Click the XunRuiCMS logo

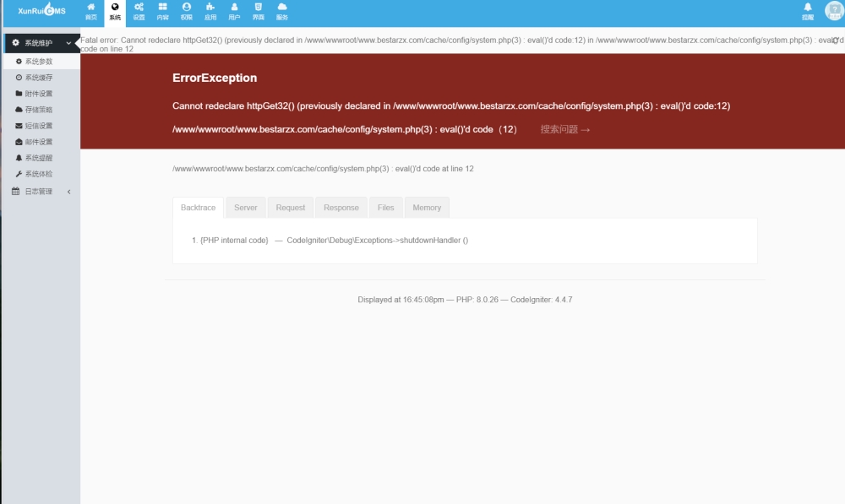41,11
